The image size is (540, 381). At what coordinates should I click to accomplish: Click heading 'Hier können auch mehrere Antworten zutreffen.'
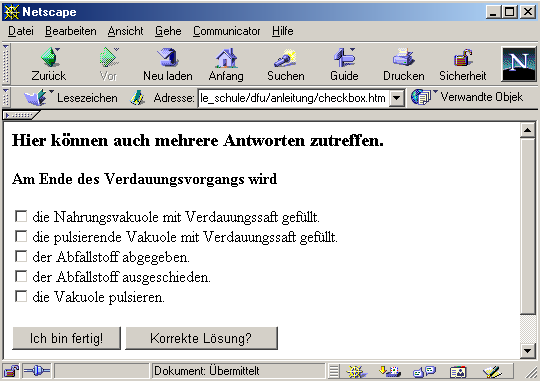click(198, 141)
